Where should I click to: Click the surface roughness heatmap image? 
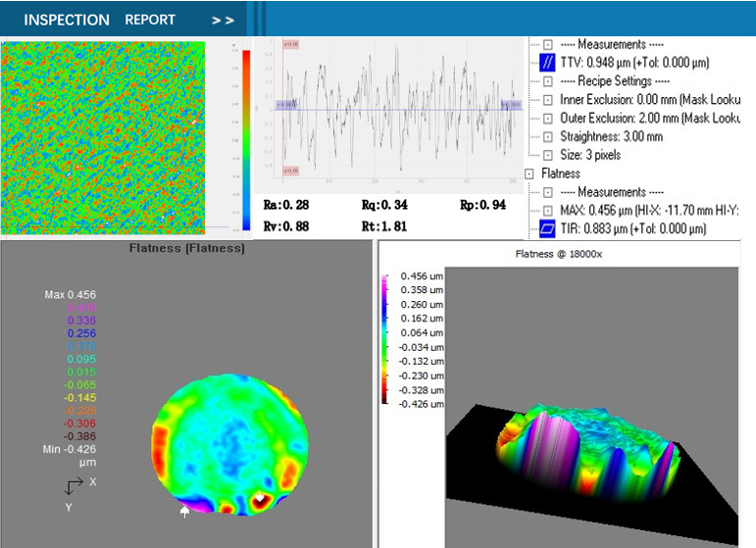[107, 135]
